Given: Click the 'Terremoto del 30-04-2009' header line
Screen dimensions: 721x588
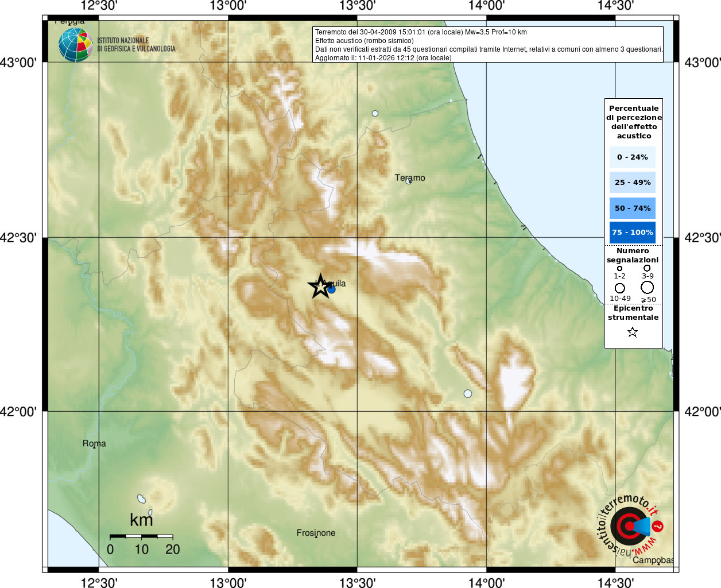Looking at the screenshot, I should click(421, 32).
